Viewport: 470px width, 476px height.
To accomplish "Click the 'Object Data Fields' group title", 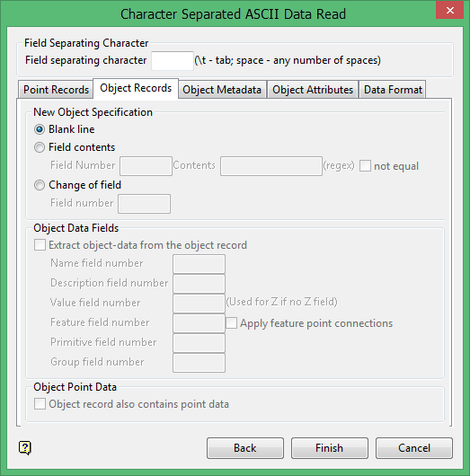I will coord(76,228).
